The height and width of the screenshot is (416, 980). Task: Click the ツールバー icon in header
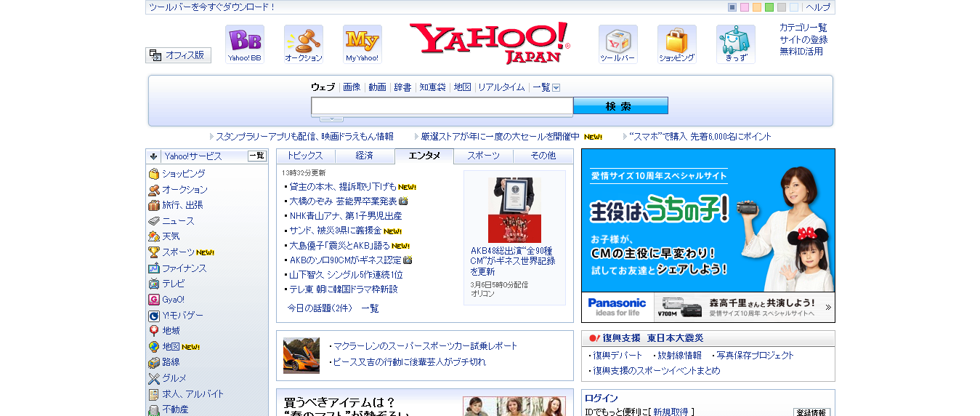(x=618, y=44)
